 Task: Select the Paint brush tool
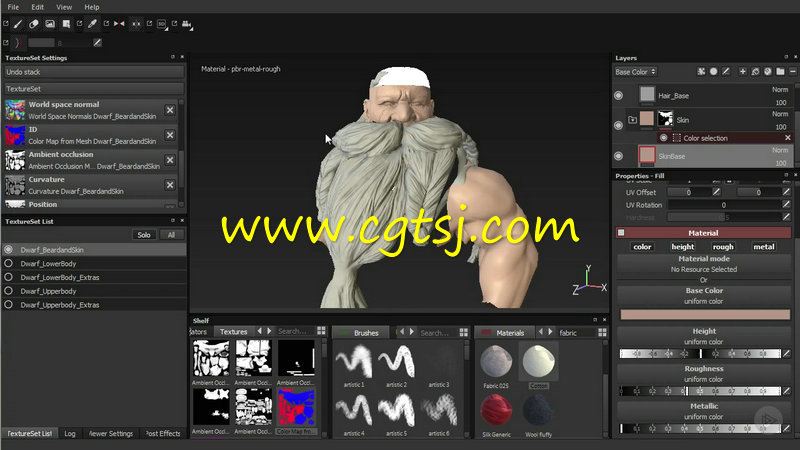[x=18, y=24]
